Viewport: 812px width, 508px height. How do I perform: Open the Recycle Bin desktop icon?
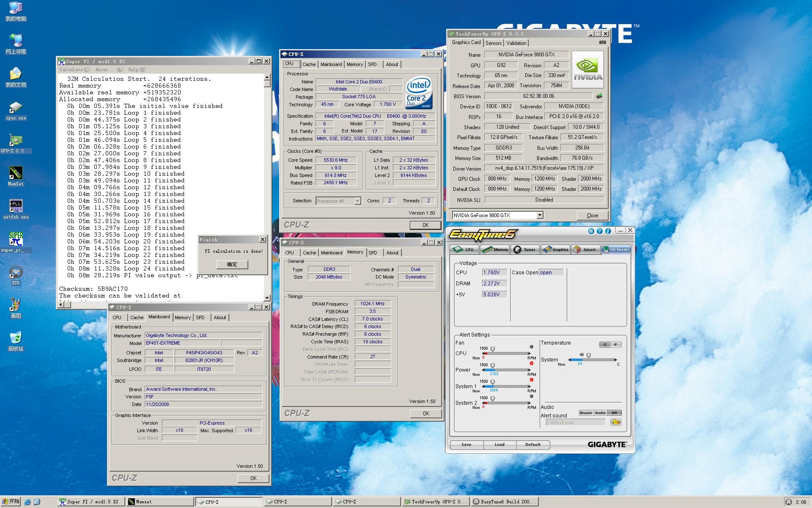(16, 341)
